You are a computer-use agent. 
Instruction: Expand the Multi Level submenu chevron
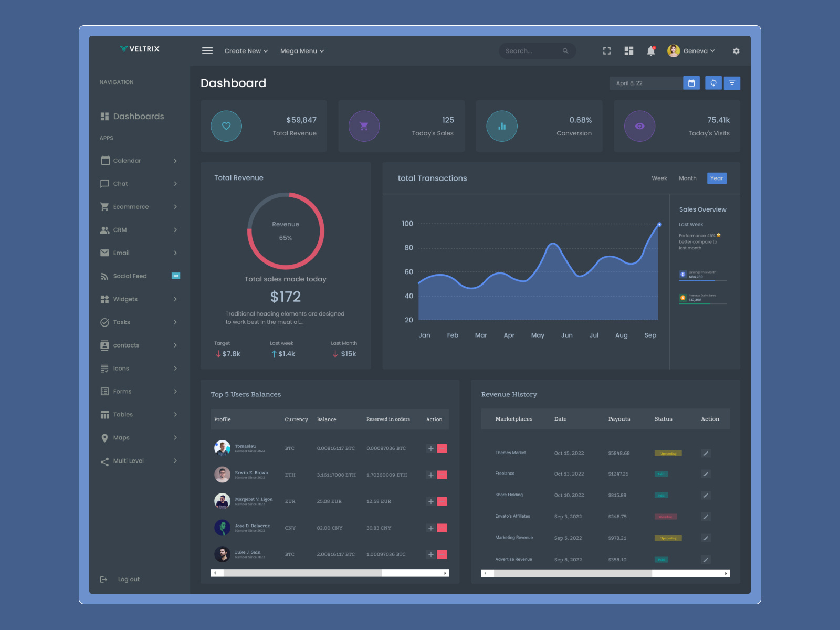[175, 461]
